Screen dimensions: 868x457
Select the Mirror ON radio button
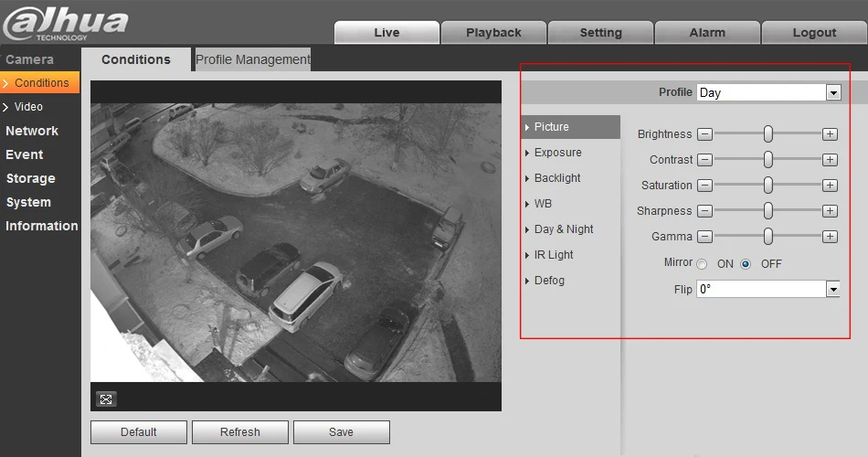tap(702, 264)
